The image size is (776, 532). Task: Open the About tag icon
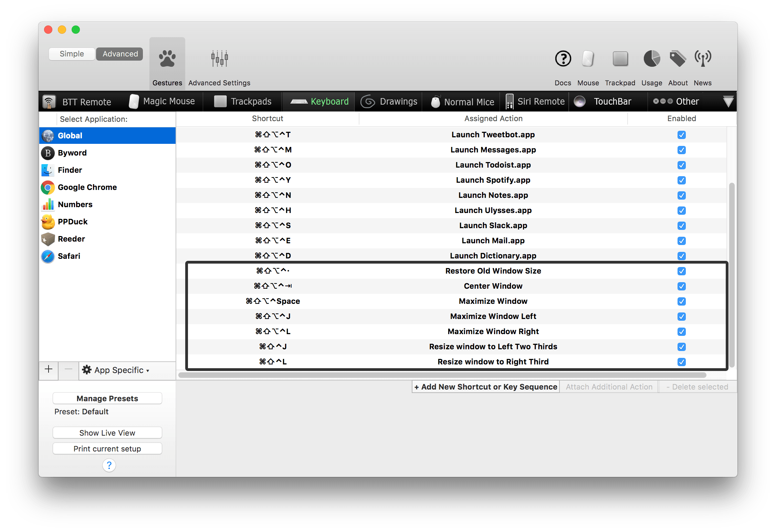(x=678, y=59)
